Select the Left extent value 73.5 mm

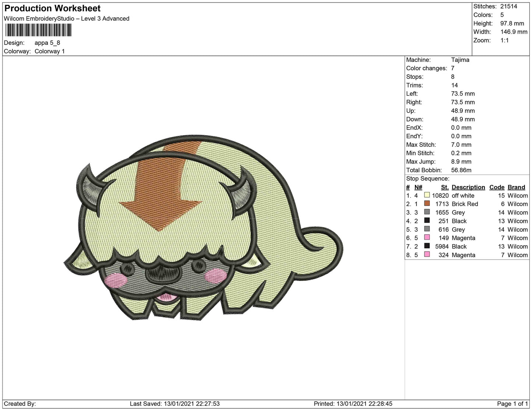click(x=463, y=94)
